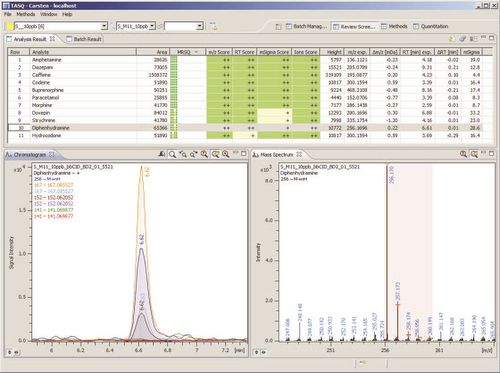
Task: Click the mSigma Score column header
Action: (274, 52)
